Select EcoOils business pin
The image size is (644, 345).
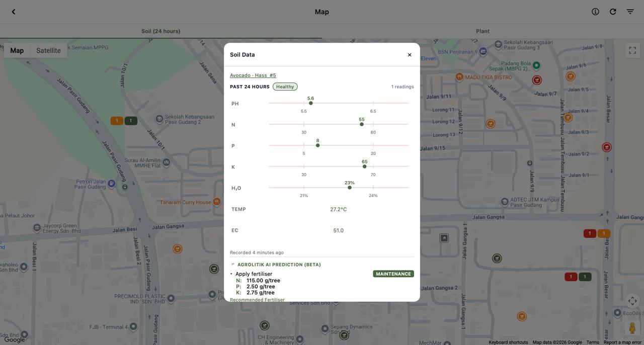point(617,313)
